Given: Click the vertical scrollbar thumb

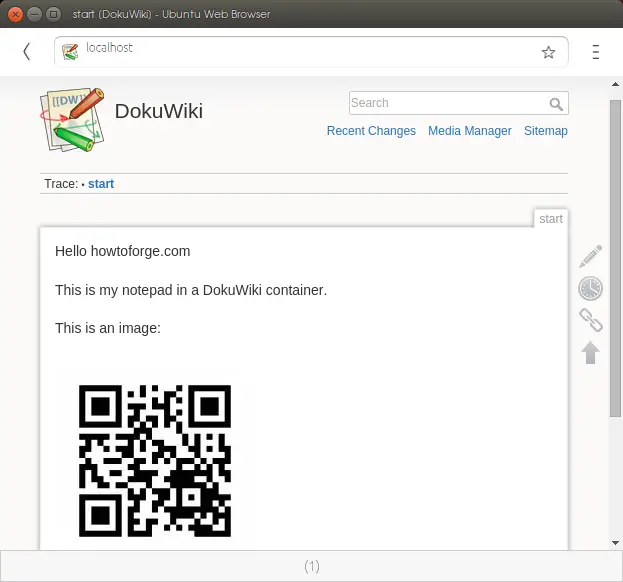Looking at the screenshot, I should (615, 258).
